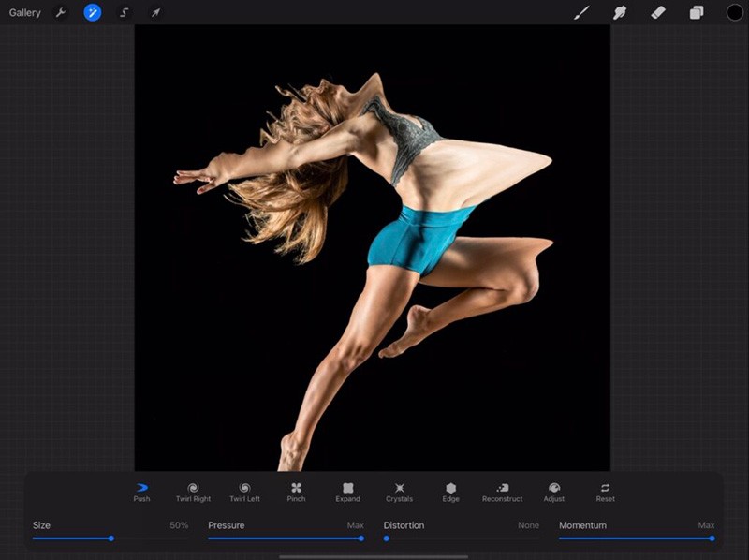Open the Gallery view

[25, 13]
